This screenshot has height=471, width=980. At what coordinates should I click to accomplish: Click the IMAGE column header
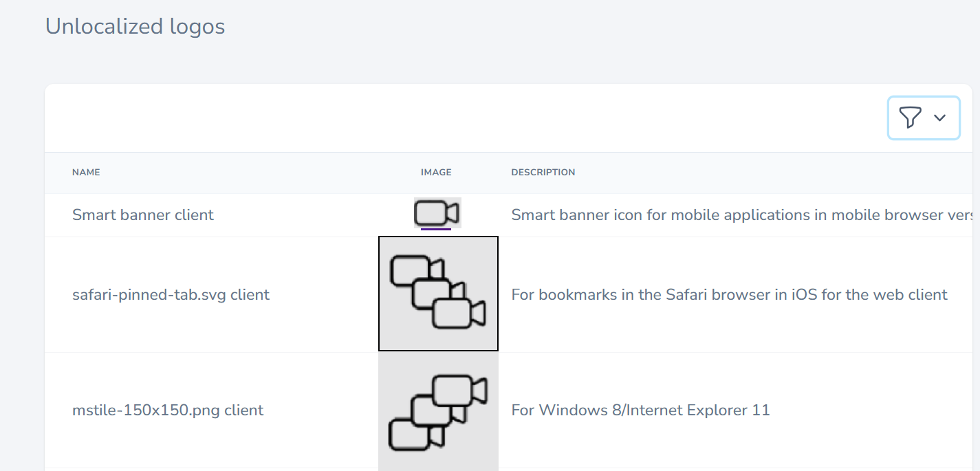click(x=436, y=172)
